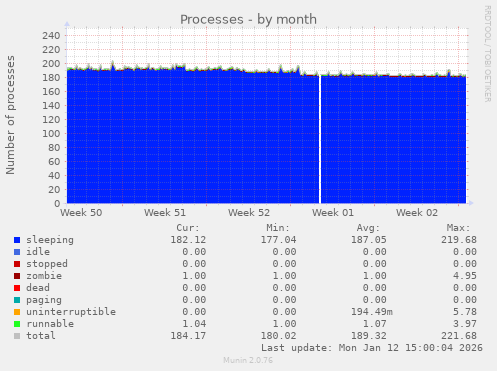Click the 'Min:' column header
This screenshot has width=497, height=371.
point(278,228)
